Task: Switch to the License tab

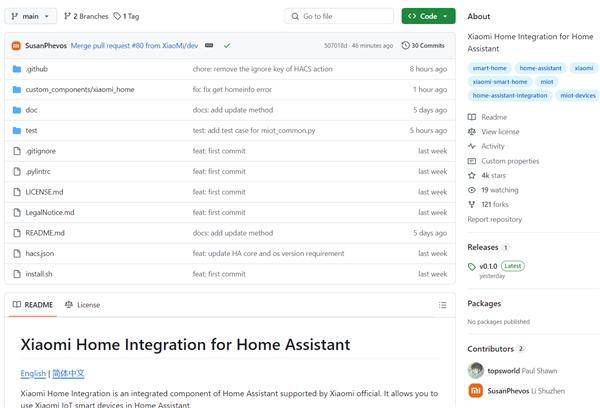Action: click(x=83, y=305)
